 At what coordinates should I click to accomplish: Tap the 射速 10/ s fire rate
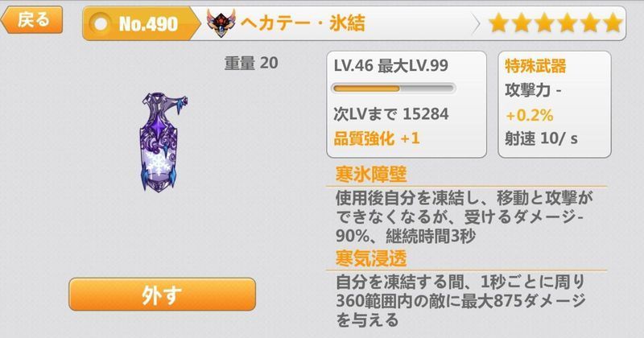pos(541,138)
